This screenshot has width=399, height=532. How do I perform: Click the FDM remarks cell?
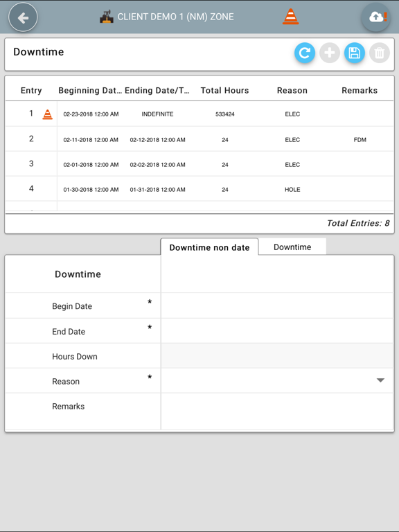[360, 139]
